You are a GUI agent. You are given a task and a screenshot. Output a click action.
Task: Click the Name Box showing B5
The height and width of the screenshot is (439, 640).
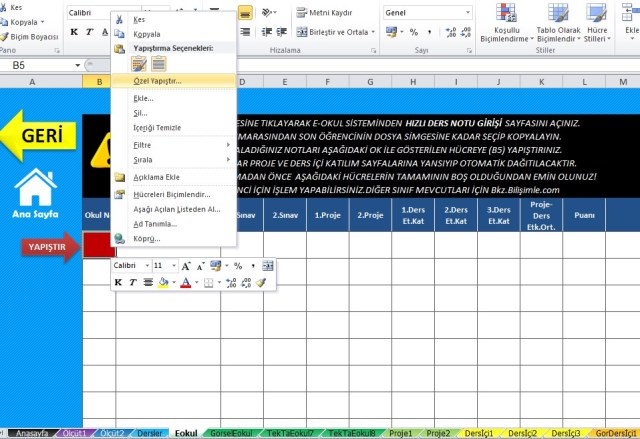[x=40, y=65]
